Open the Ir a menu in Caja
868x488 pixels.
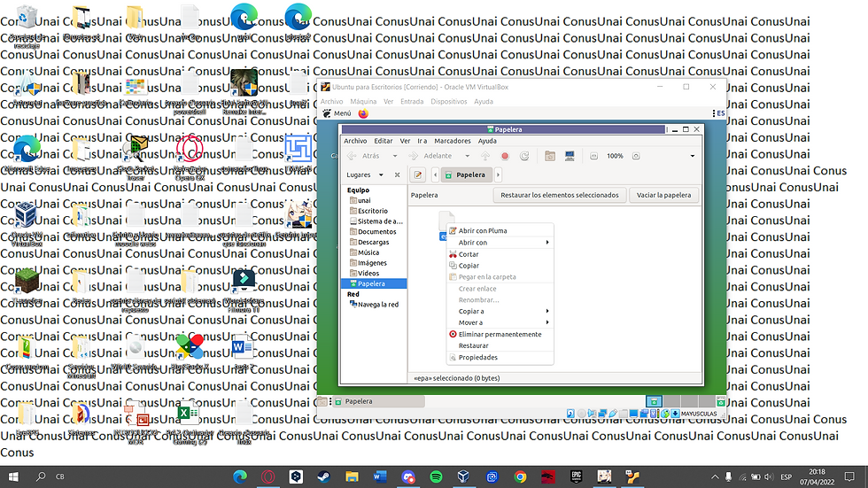tap(422, 141)
